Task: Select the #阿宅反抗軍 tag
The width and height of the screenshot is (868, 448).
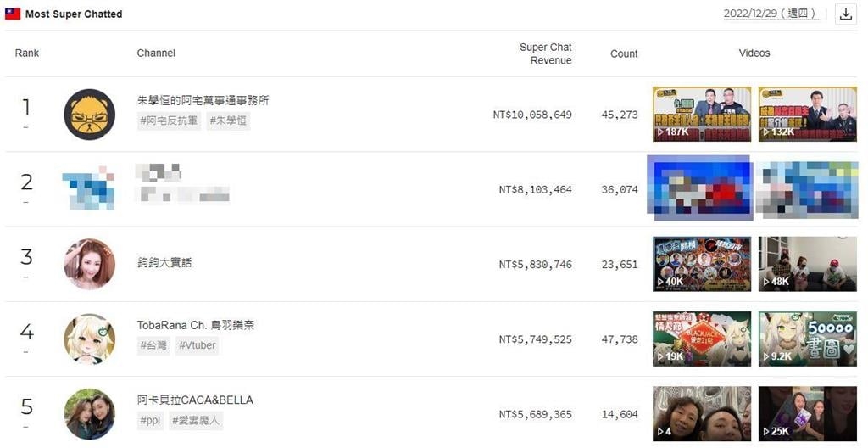Action: click(170, 120)
